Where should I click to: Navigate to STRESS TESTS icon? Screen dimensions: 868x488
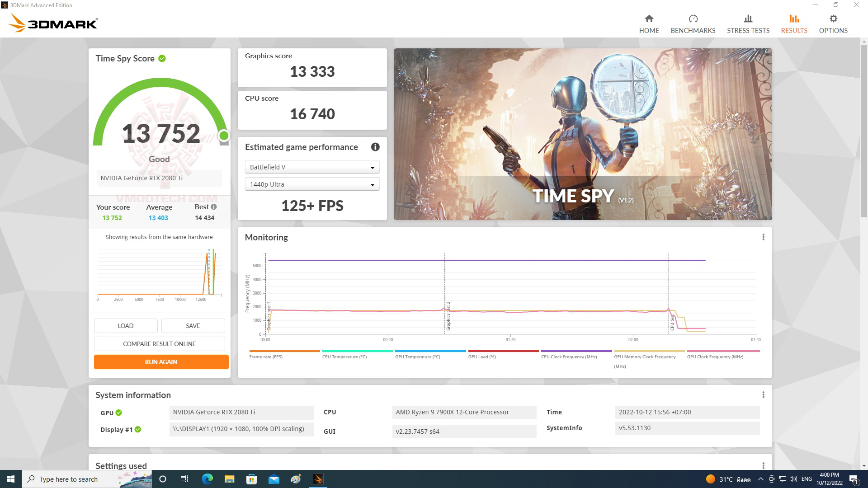coord(749,23)
